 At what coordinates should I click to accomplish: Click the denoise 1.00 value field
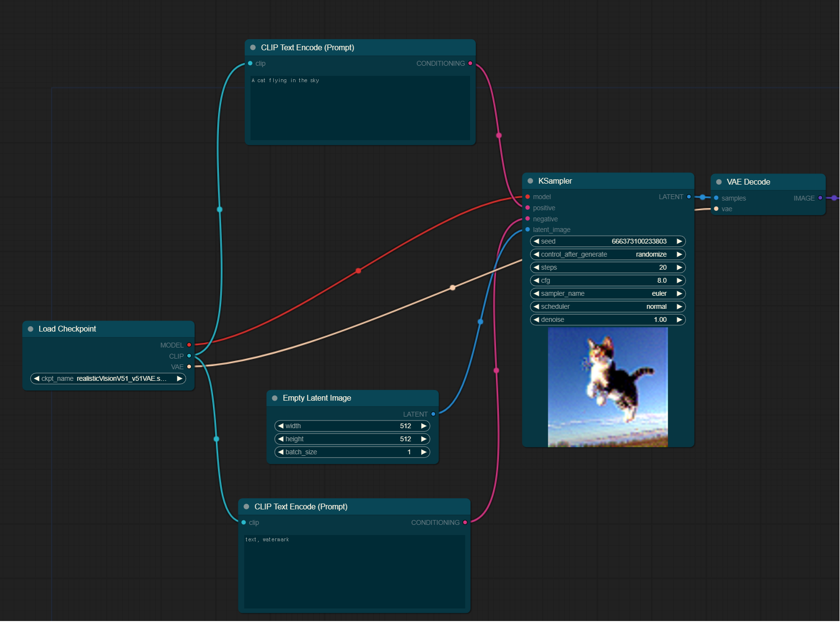click(608, 319)
